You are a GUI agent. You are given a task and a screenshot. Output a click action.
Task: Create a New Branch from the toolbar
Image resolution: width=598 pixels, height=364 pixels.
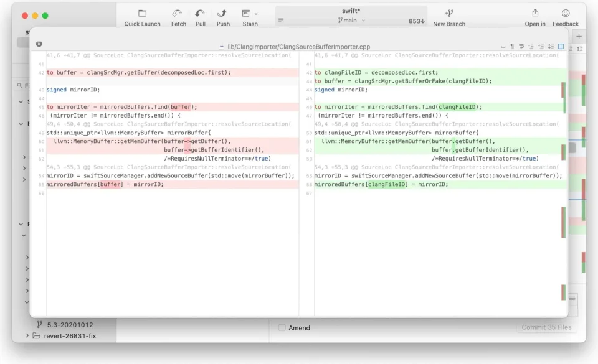click(449, 17)
